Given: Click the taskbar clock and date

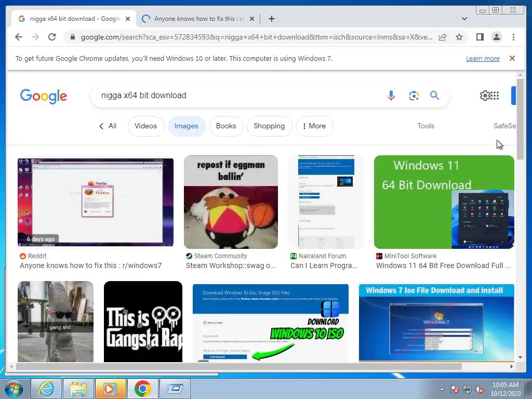Looking at the screenshot, I should click(x=505, y=389).
